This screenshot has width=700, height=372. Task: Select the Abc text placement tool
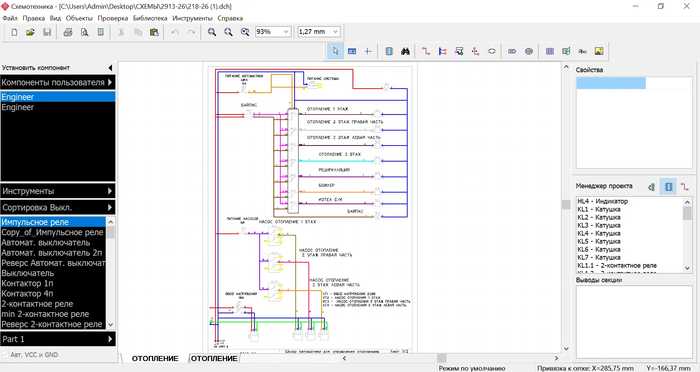pos(583,51)
